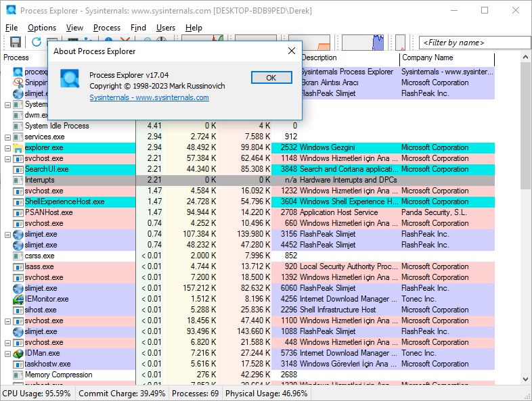Click the explorer.exe folder icon
Viewport: 532px width, 401px height.
pos(18,148)
